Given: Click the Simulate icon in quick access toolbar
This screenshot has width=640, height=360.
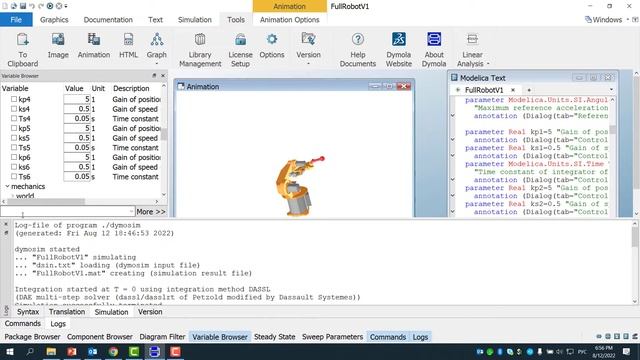Looking at the screenshot, I should 50,6.
